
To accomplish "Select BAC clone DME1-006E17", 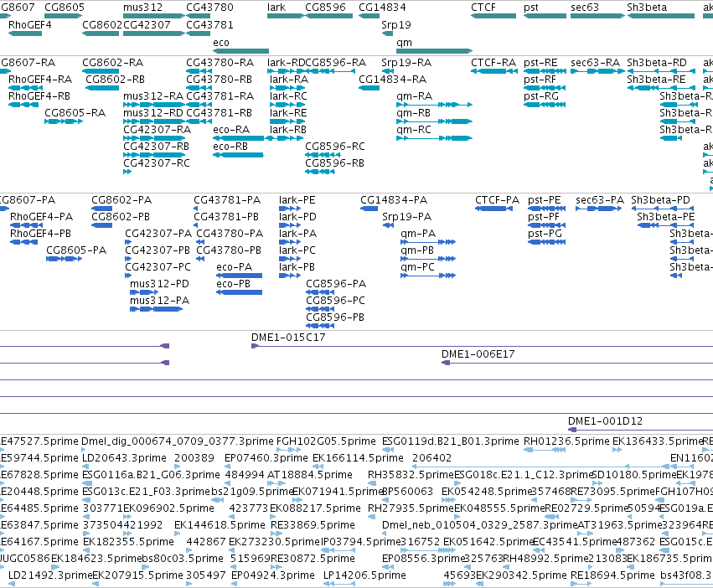I will 478,354.
